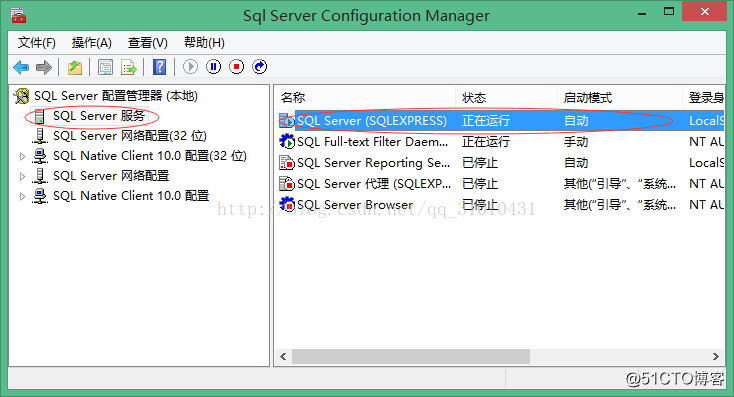Click the Back arrow toolbar icon
Image resolution: width=734 pixels, height=397 pixels.
(x=21, y=67)
